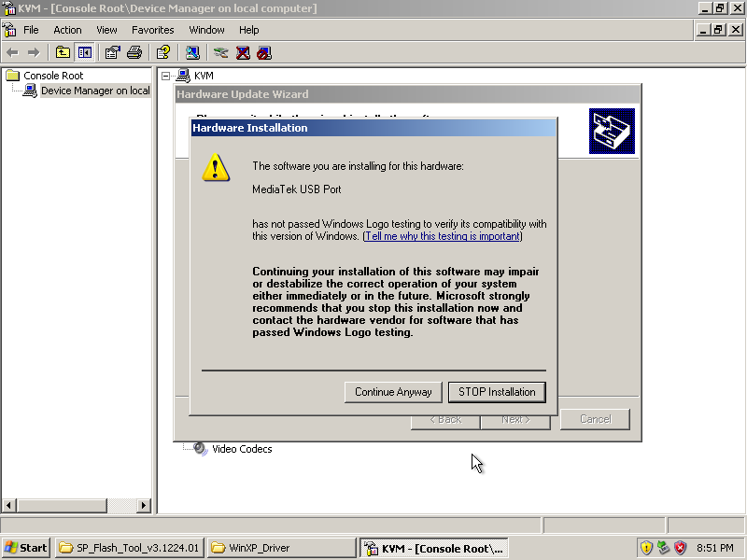Open the View menu
747x560 pixels.
(x=106, y=30)
